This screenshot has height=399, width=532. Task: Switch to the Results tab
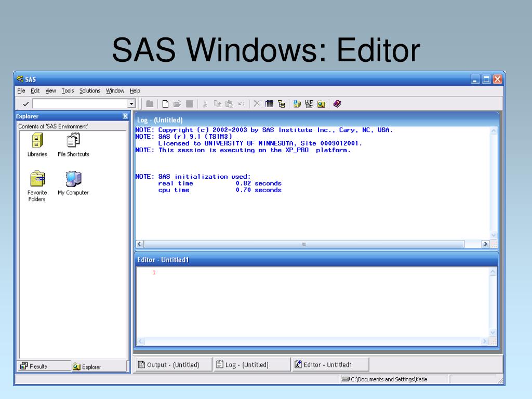pos(44,366)
